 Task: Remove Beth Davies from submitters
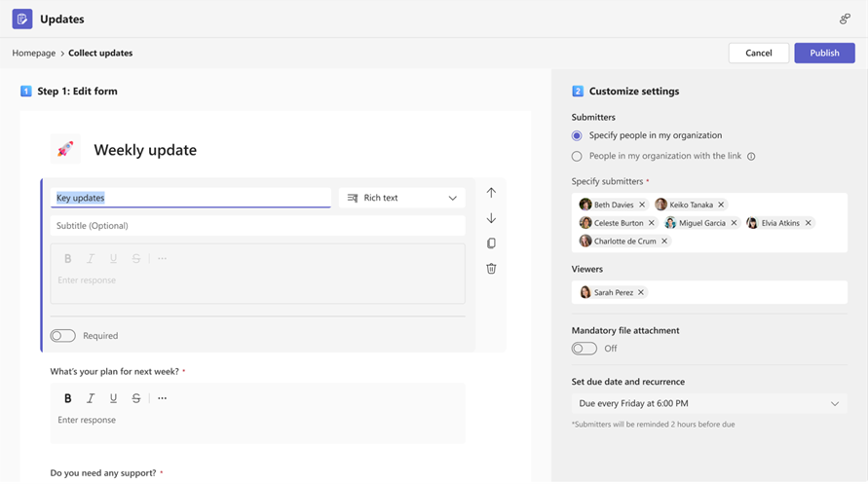(x=642, y=205)
